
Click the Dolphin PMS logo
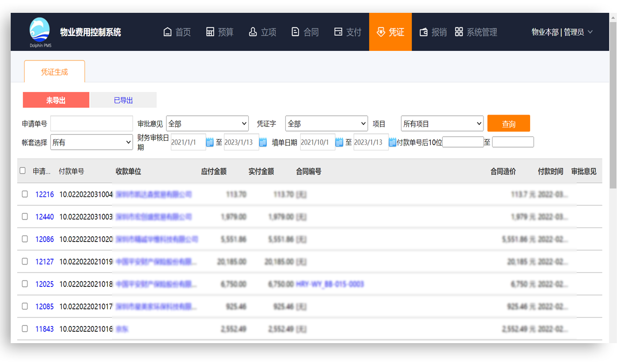click(40, 32)
